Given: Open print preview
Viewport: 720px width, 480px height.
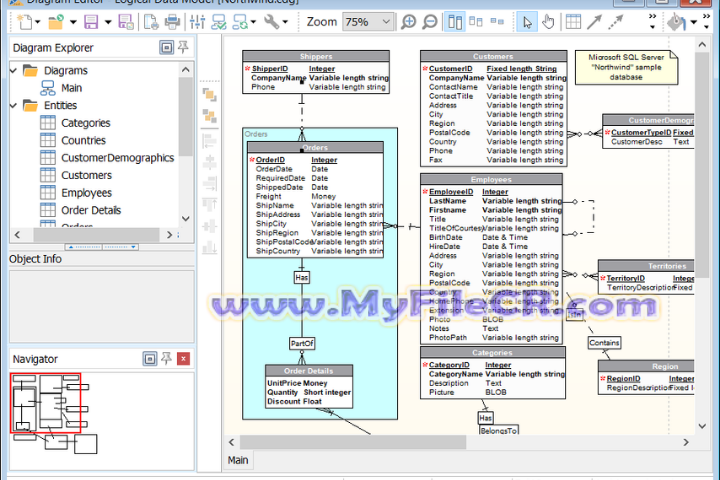Looking at the screenshot, I should tap(151, 22).
